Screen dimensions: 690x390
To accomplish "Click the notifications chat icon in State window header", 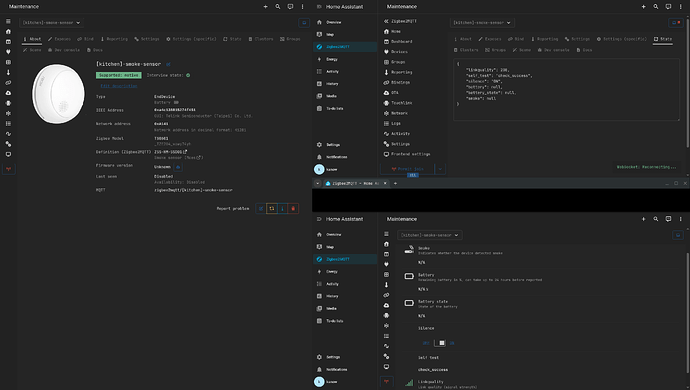I will [668, 7].
